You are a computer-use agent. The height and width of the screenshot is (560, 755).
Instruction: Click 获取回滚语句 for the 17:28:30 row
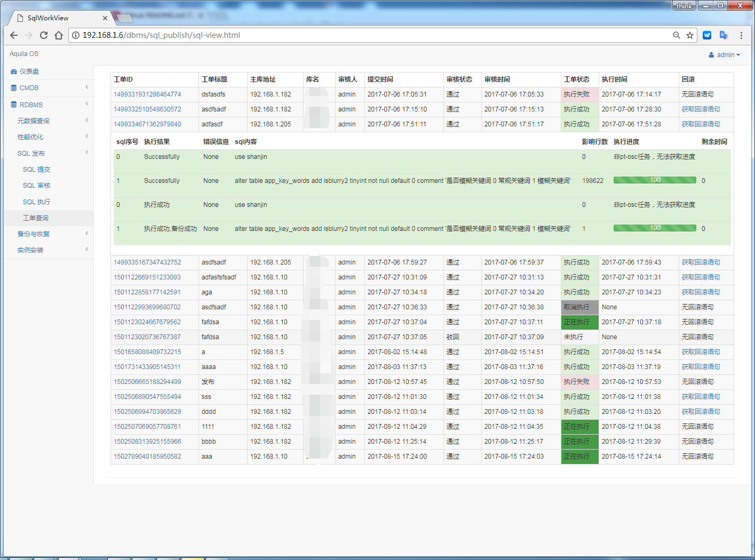click(x=701, y=109)
